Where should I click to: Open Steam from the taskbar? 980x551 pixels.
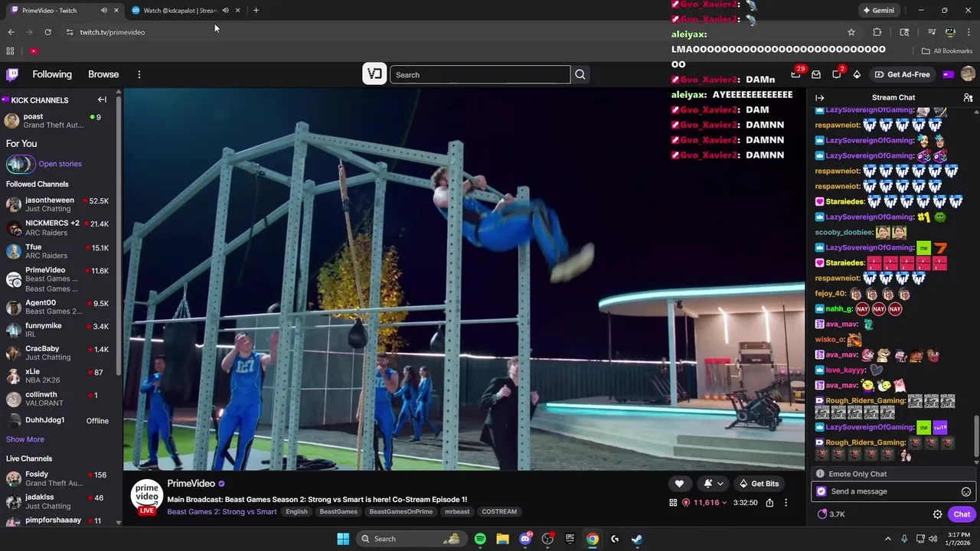coord(637,539)
